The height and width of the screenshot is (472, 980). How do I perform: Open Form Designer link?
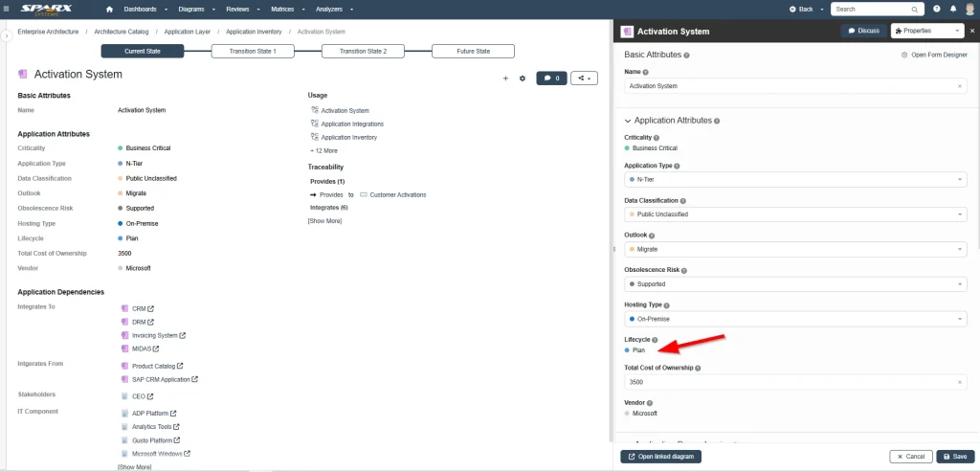[x=934, y=55]
